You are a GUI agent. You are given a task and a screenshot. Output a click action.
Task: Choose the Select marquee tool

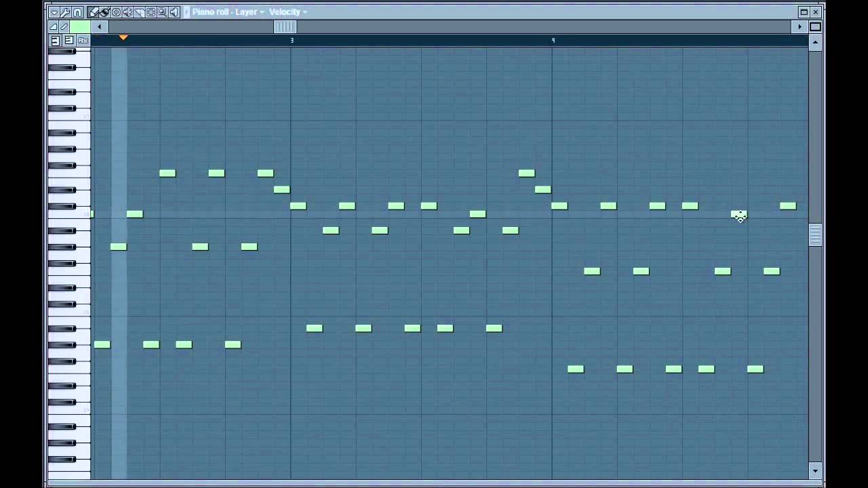point(151,12)
